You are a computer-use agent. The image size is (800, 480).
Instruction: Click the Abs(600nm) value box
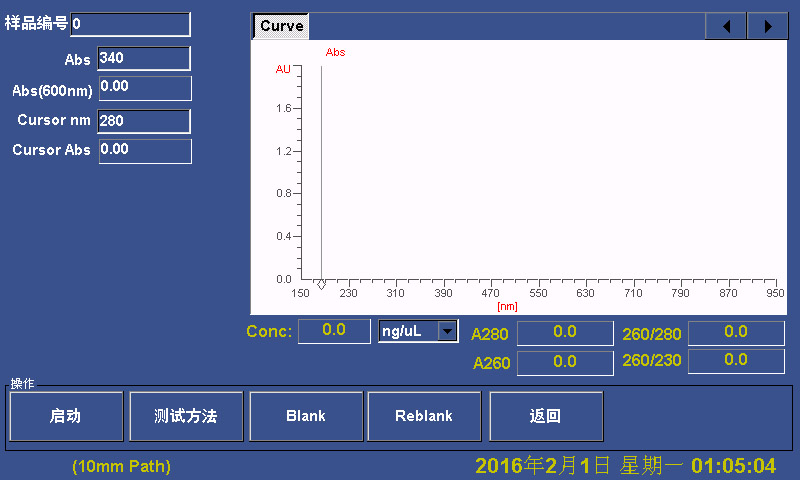(x=144, y=88)
